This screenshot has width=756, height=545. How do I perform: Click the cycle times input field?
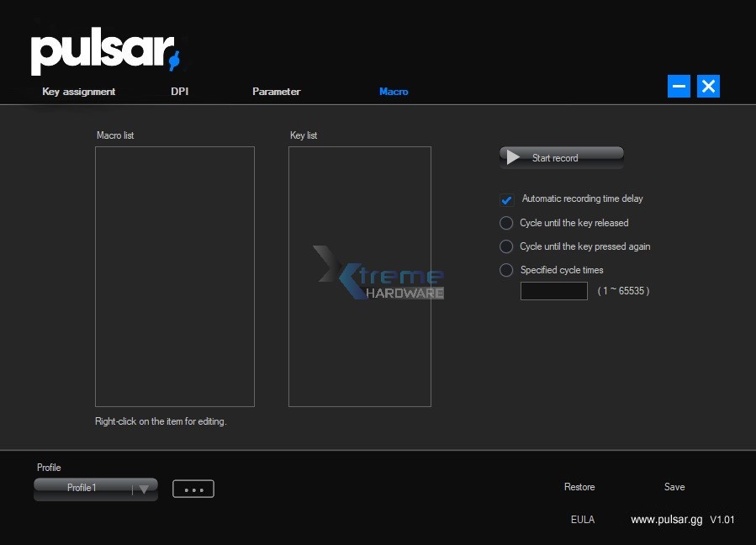553,290
